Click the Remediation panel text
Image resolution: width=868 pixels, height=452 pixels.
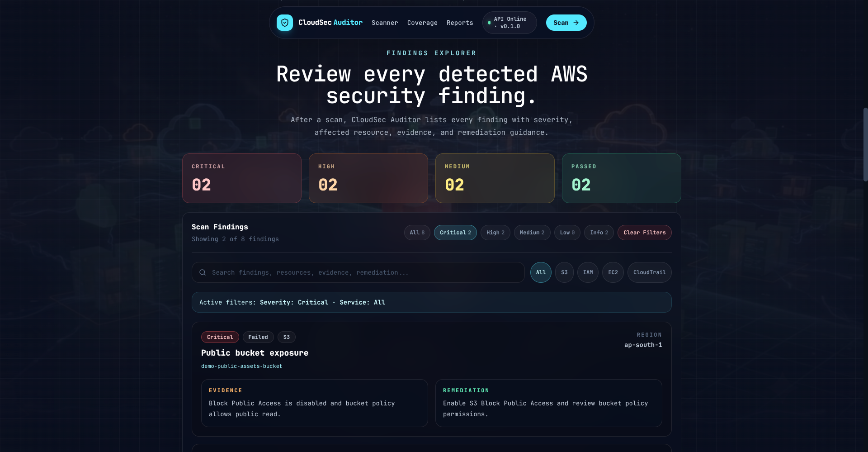coord(546,409)
